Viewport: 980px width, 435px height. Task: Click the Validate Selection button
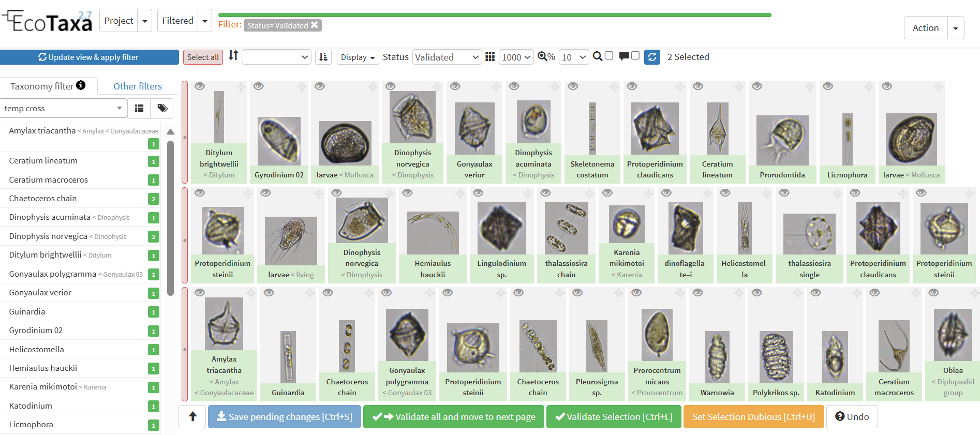[614, 416]
